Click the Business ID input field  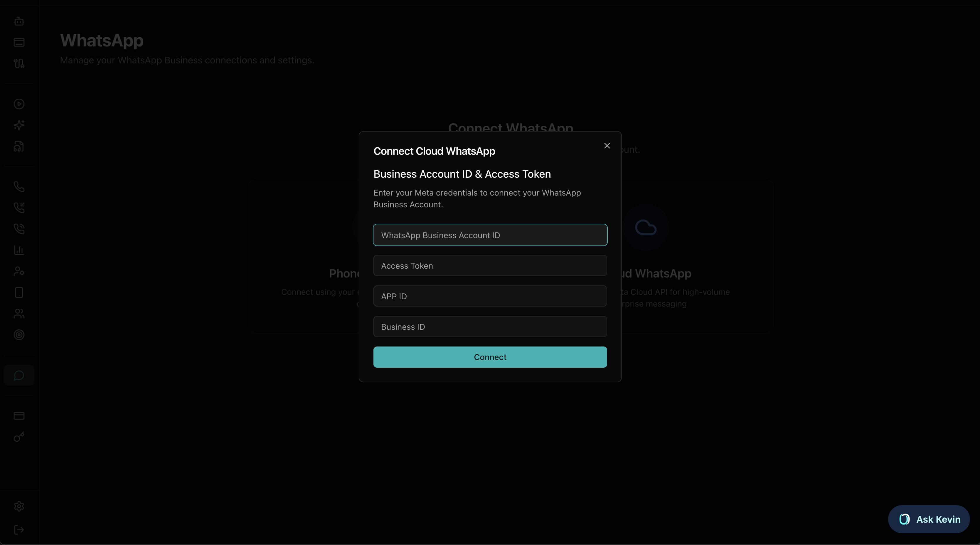click(x=490, y=327)
